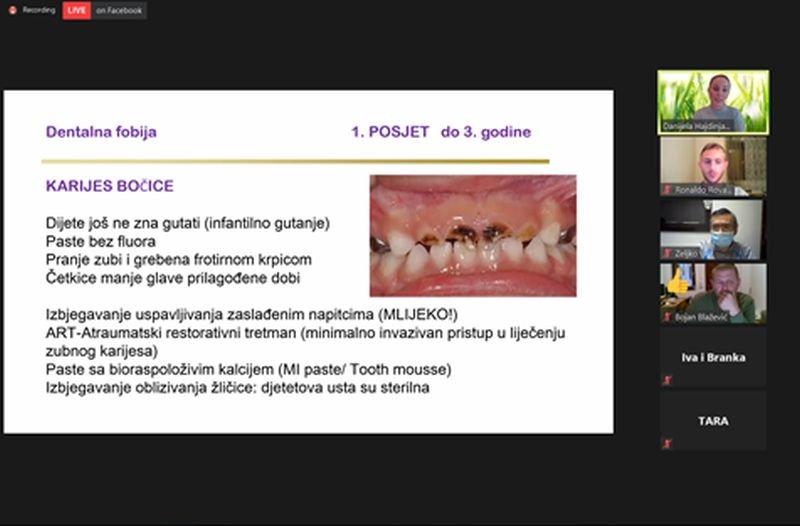Click the 'Iva i Branka' participant tile
The width and height of the screenshot is (800, 526).
pyautogui.click(x=713, y=357)
